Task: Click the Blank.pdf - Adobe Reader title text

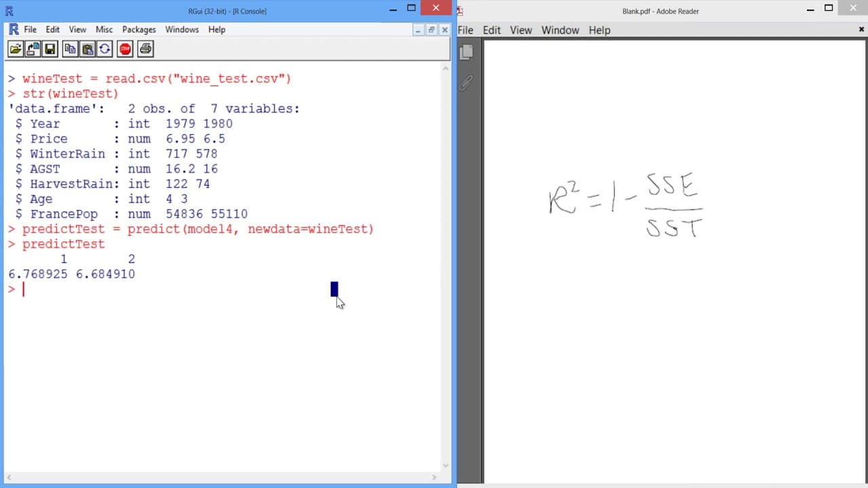Action: tap(660, 12)
